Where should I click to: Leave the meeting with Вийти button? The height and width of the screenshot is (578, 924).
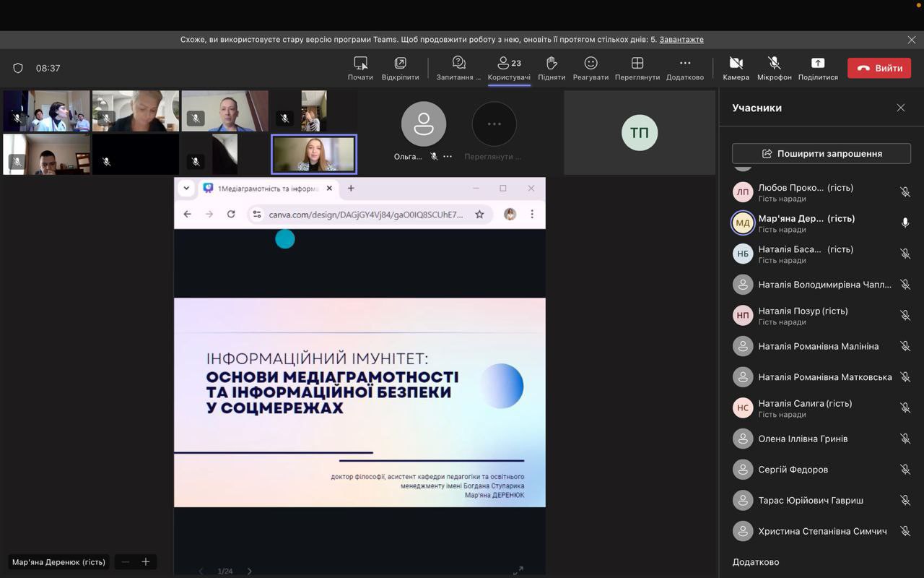click(x=879, y=68)
